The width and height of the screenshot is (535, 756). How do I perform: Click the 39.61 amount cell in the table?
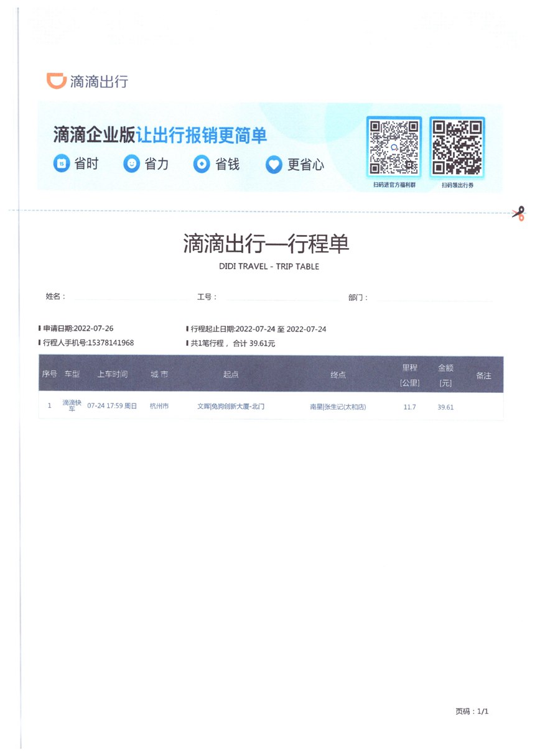pos(445,407)
